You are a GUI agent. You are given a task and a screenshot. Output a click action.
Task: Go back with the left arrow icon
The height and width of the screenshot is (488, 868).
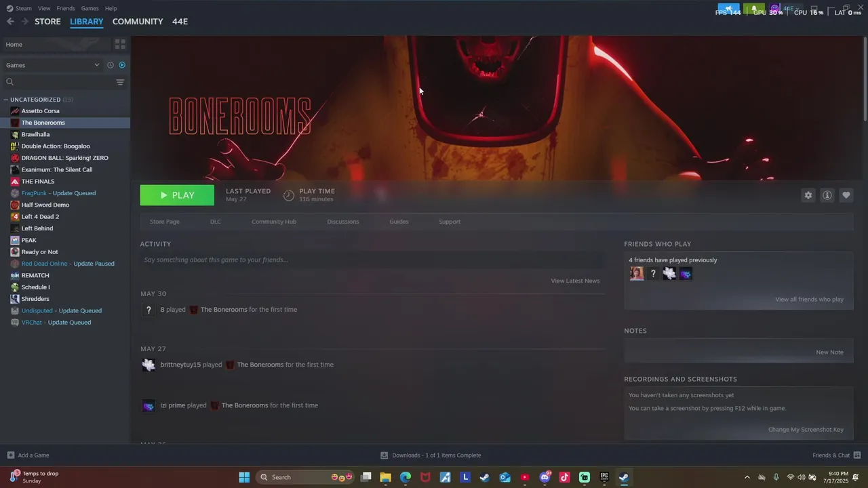point(10,22)
